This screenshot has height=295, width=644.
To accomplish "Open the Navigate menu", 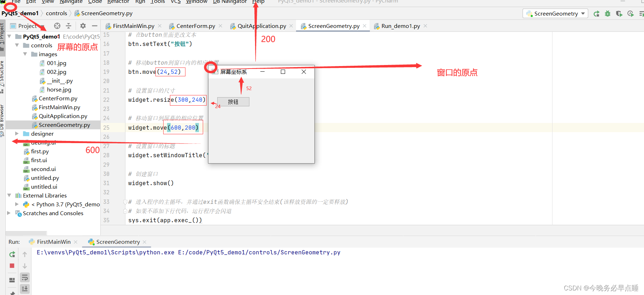I will click(x=71, y=2).
